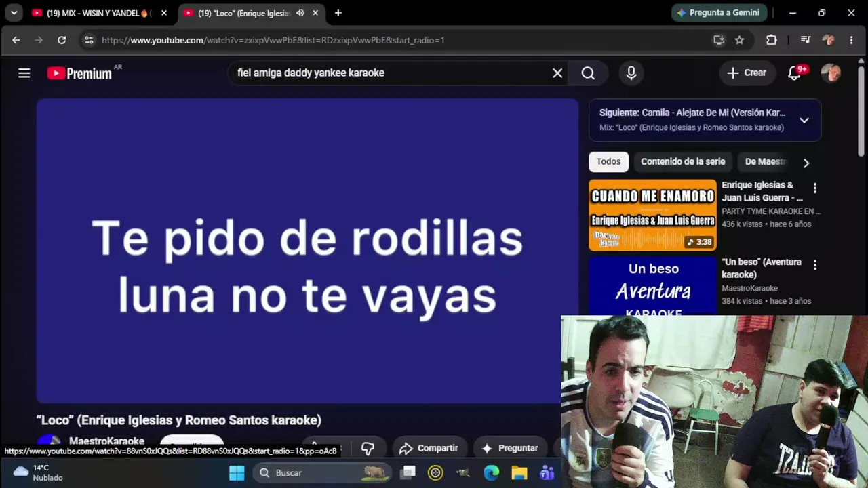Go back to the previous page
The width and height of the screenshot is (868, 488).
tap(16, 40)
